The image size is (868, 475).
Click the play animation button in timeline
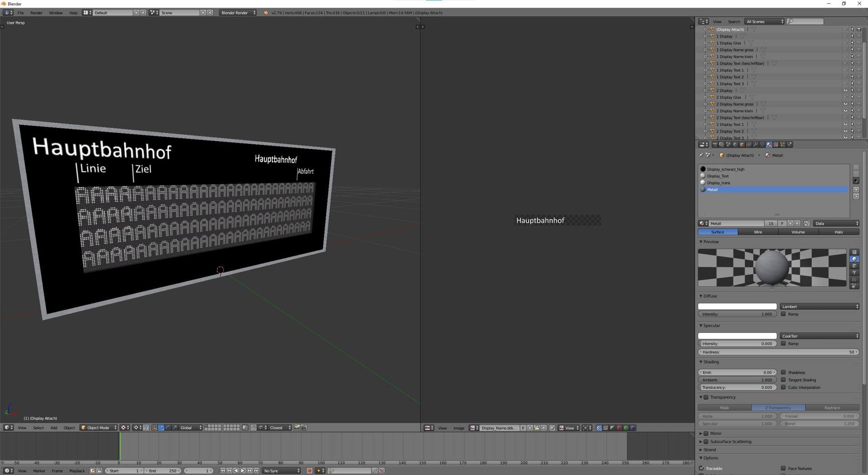point(243,471)
